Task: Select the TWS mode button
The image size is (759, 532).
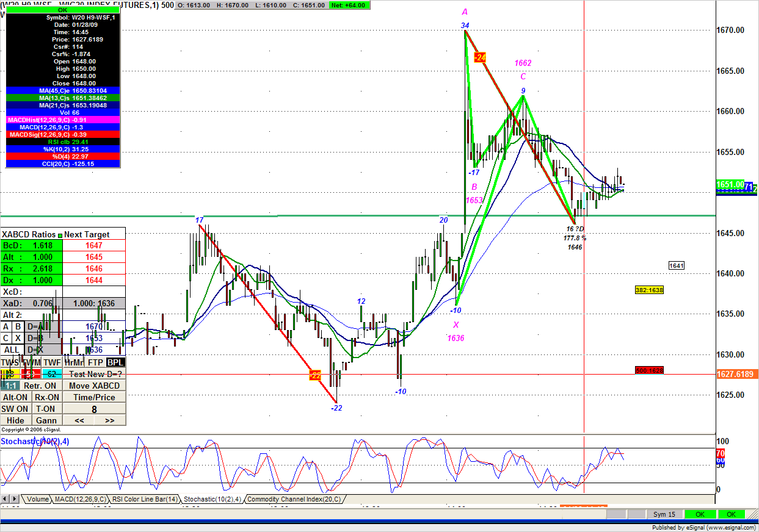Action: (x=10, y=362)
